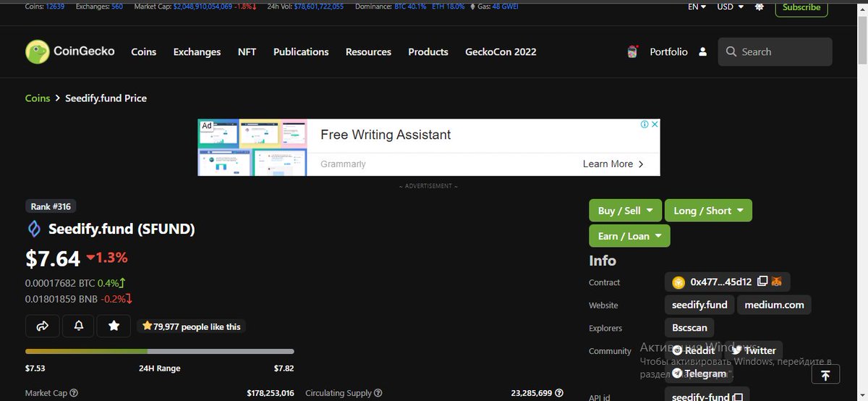Click the Grammarly ad thumbnail image

click(252, 148)
